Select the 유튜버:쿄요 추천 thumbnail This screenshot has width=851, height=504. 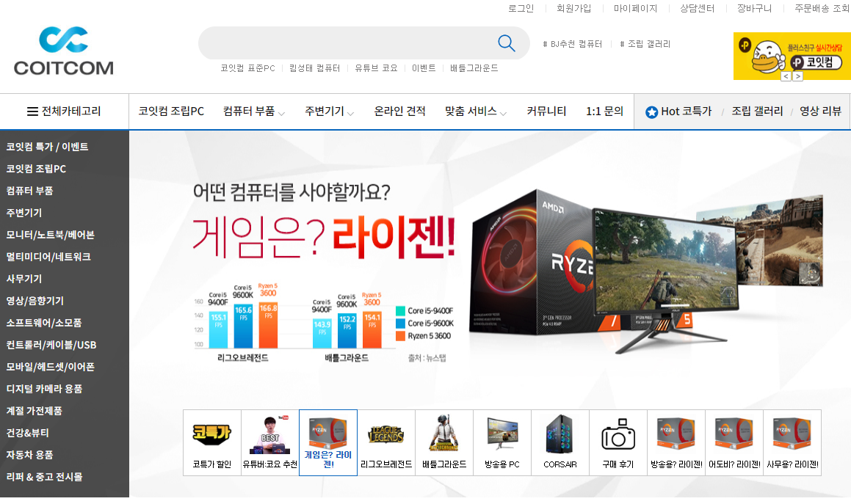pyautogui.click(x=269, y=442)
